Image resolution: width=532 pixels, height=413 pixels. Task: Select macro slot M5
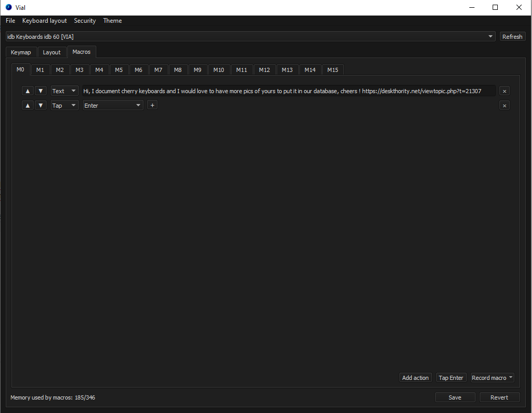(119, 69)
